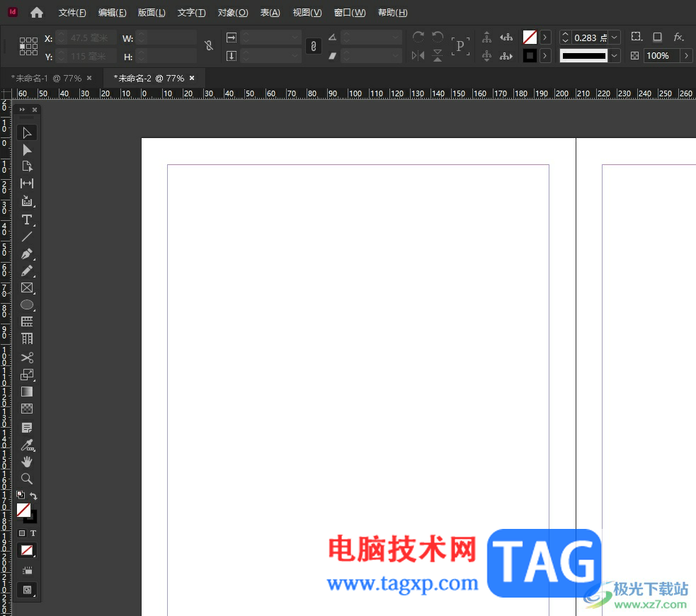The image size is (696, 616).
Task: Open the 编辑(E) menu
Action: point(112,13)
